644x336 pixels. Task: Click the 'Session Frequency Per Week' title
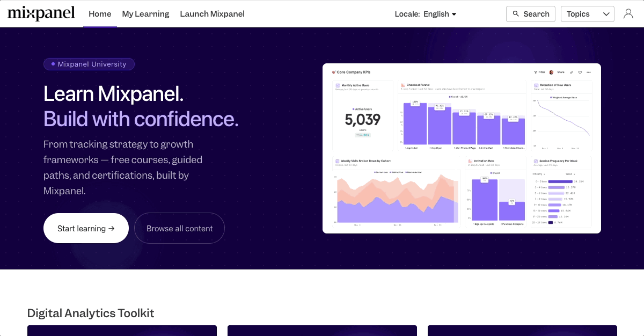pos(558,161)
